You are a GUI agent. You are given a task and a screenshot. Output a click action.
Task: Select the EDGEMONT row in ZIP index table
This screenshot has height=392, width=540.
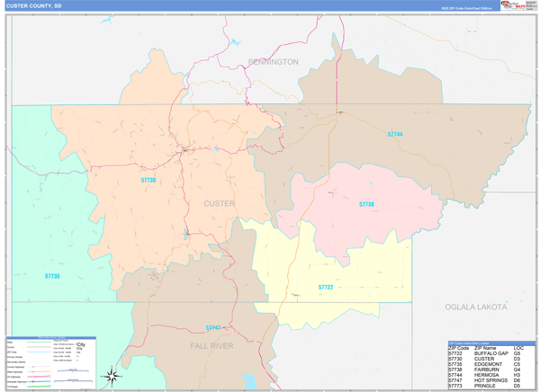tap(484, 364)
